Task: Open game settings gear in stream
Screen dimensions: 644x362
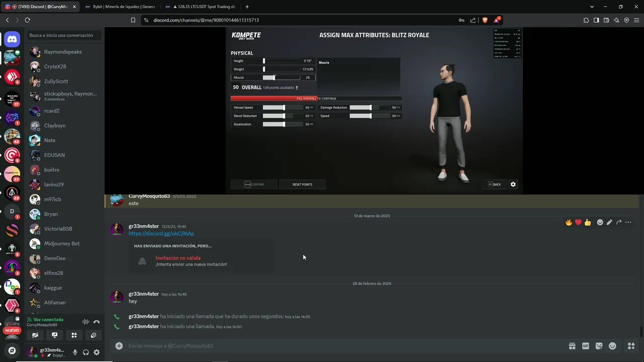Action: (x=513, y=185)
